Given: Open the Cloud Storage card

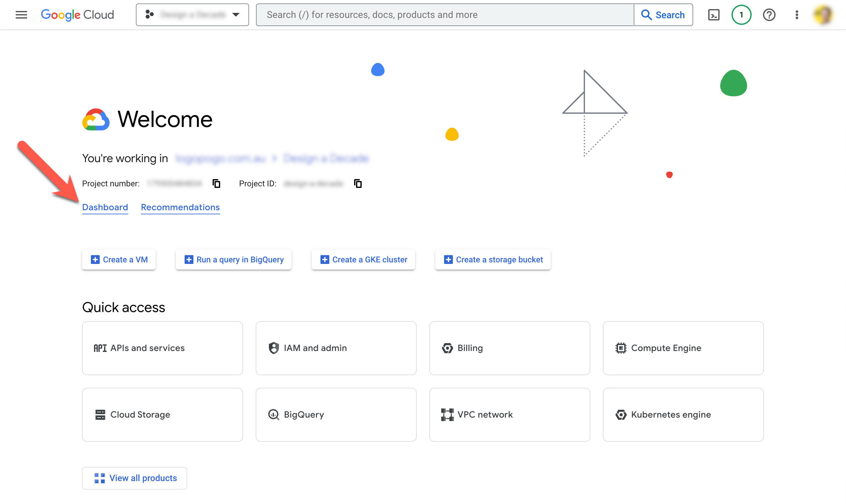Looking at the screenshot, I should pos(163,415).
